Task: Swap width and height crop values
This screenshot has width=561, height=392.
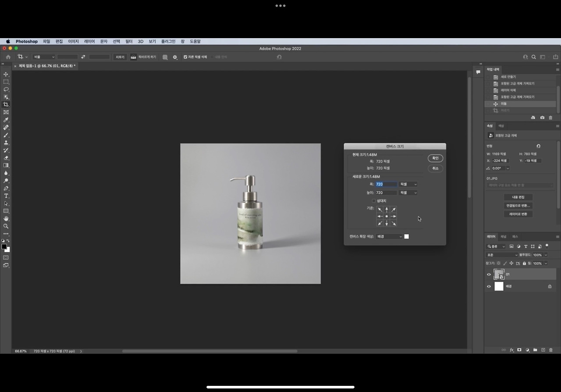Action: click(83, 57)
